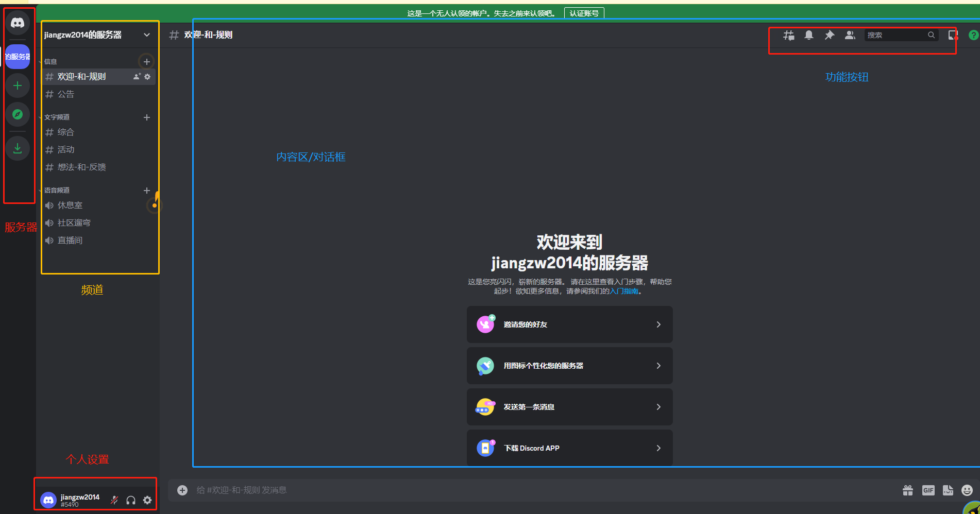The image size is (980, 514).
Task: Create channel plus next to 信息
Action: click(x=147, y=62)
